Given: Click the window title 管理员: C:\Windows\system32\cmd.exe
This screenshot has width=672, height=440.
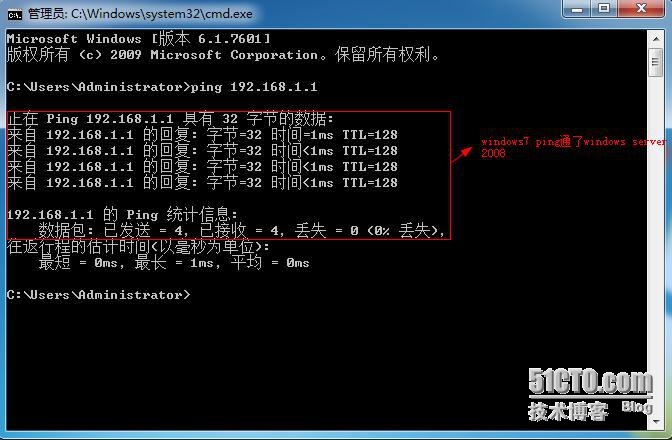Looking at the screenshot, I should click(x=140, y=14).
